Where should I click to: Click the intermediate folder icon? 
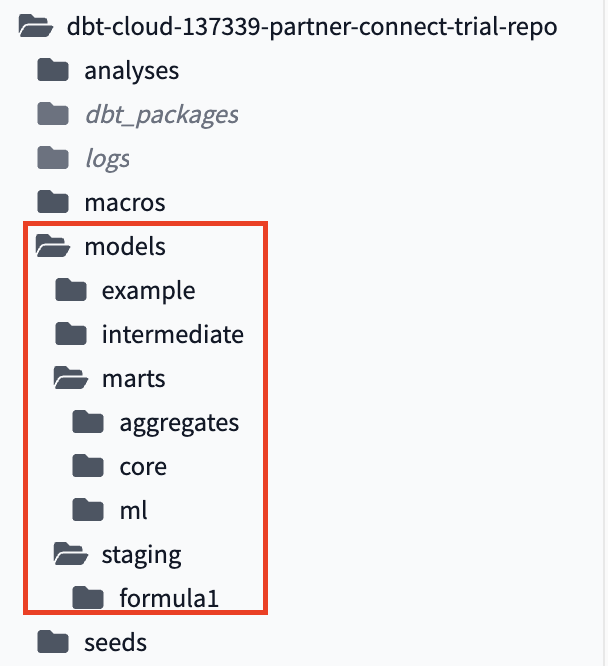[70, 334]
